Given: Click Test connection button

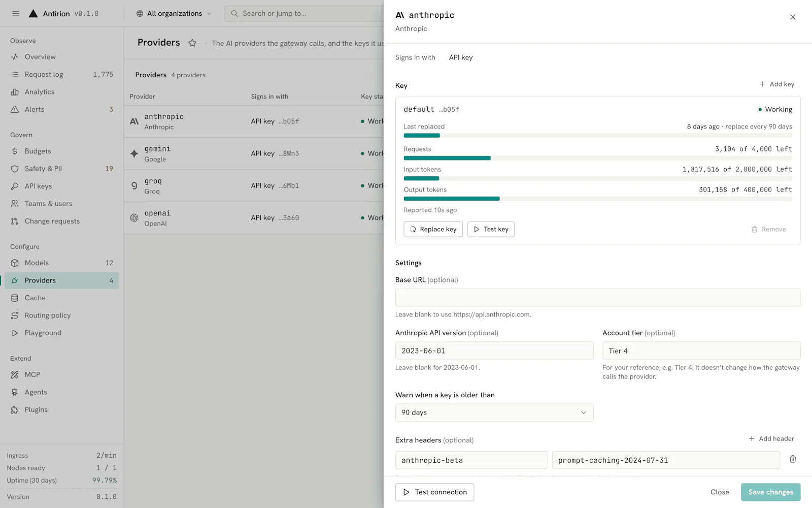Looking at the screenshot, I should pos(434,492).
